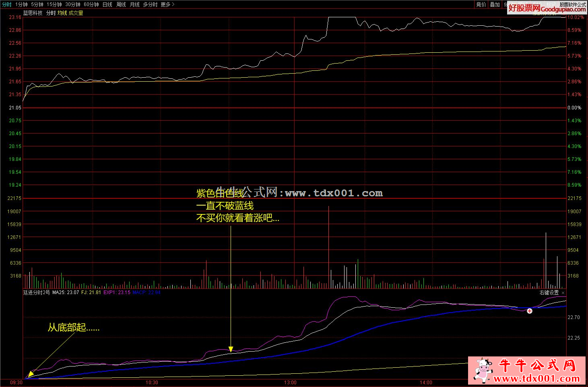588x387 pixels.
Task: Click the 09:30 time axis label
Action: 16,383
